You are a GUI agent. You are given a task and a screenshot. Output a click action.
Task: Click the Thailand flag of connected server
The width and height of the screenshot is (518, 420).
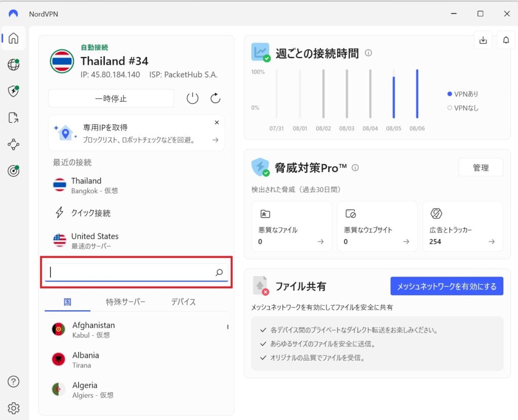[x=62, y=62]
